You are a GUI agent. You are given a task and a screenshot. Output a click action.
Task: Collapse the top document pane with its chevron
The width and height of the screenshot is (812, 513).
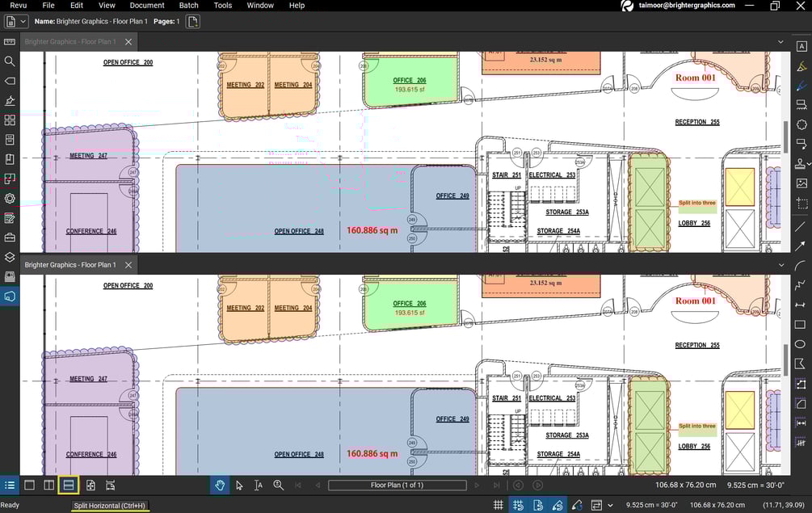780,41
